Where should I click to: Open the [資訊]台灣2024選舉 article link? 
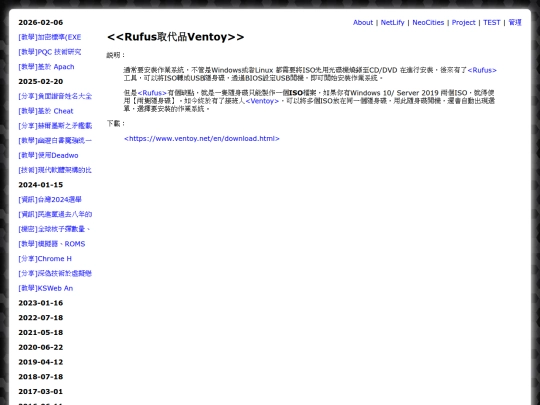(x=50, y=200)
